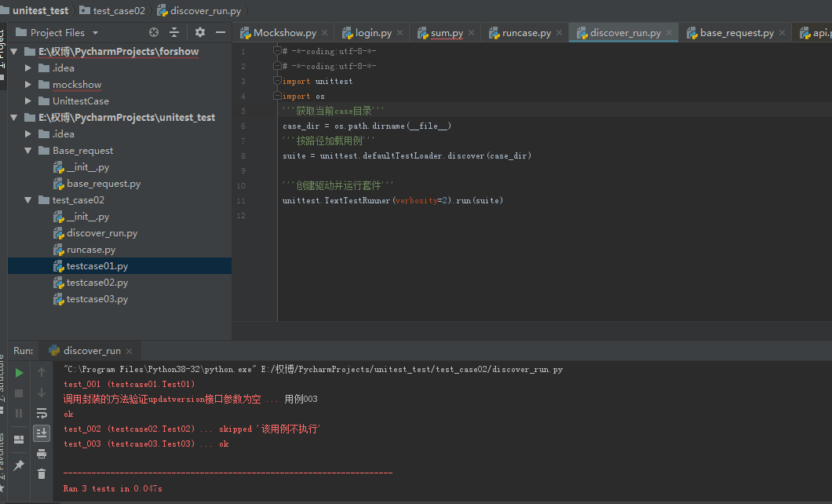This screenshot has width=832, height=504.
Task: Click the locate/scroll-from-source target icon
Action: click(154, 32)
